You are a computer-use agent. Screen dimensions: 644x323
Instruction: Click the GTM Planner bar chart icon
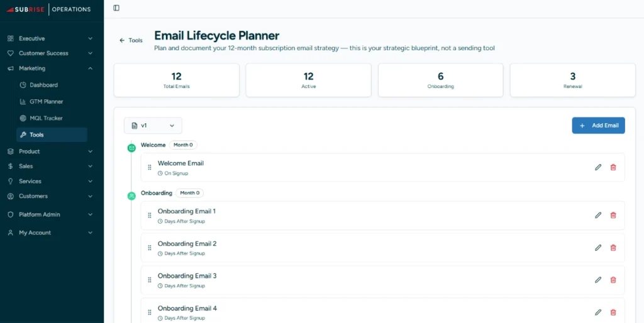23,101
